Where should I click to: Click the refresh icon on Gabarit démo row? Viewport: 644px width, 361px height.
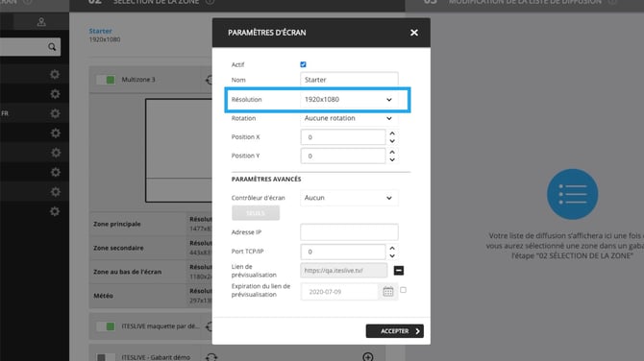click(x=211, y=357)
